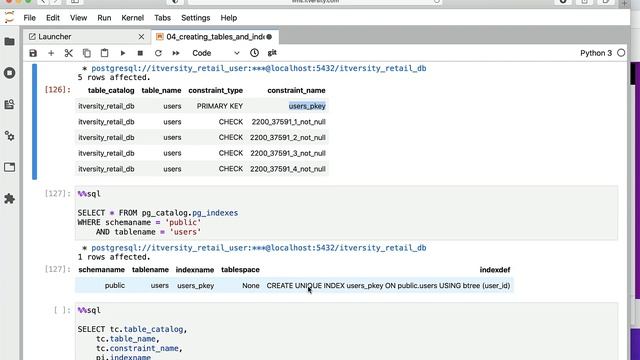Open the File menu
The image size is (640, 360).
(29, 18)
